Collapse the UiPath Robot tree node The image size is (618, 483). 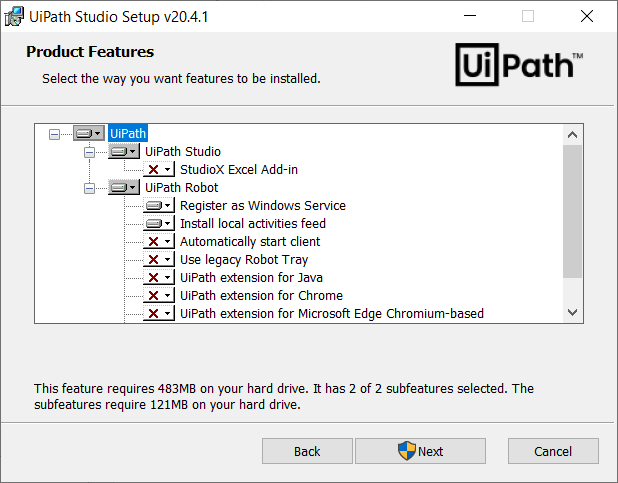point(89,187)
